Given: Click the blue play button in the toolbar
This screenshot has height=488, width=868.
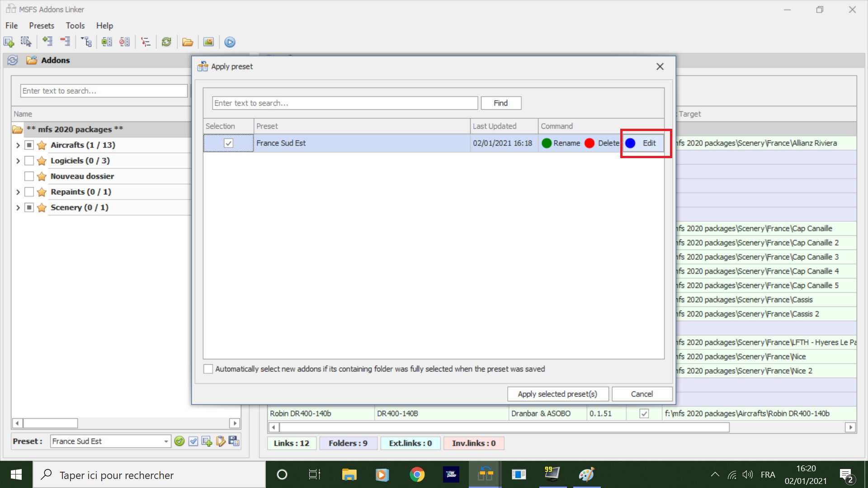Looking at the screenshot, I should [230, 42].
